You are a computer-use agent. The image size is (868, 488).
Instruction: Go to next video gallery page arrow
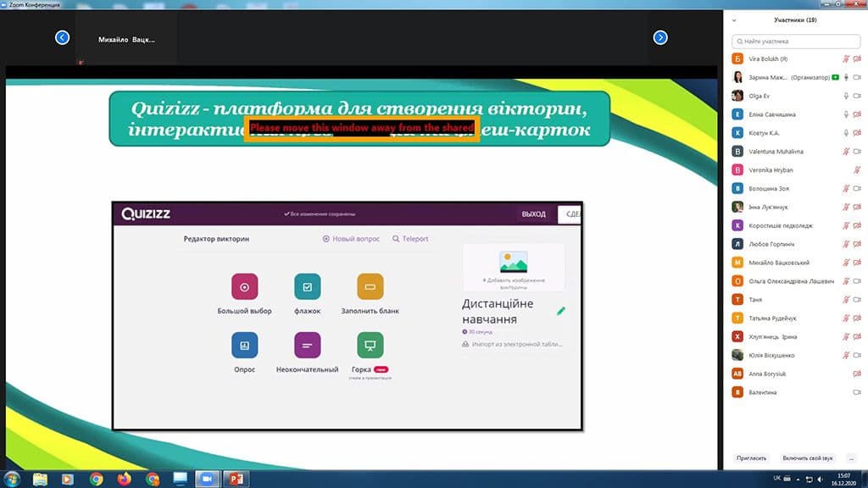point(659,37)
